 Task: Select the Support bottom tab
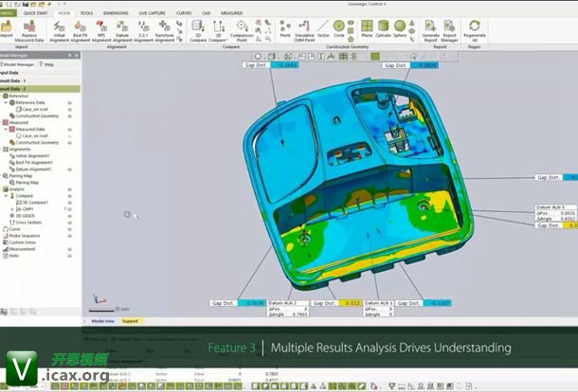pyautogui.click(x=130, y=321)
